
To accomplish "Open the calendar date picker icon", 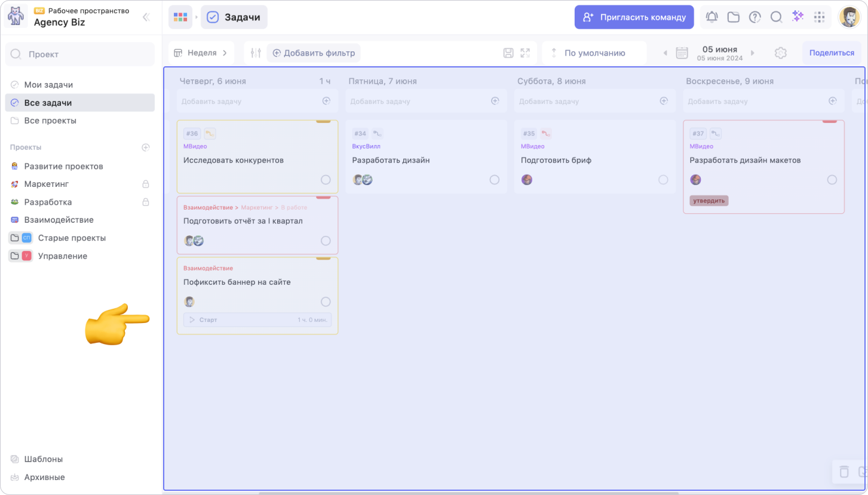I will [682, 53].
